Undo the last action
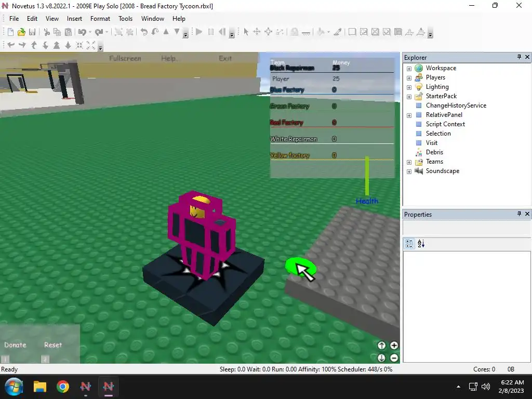 82,32
